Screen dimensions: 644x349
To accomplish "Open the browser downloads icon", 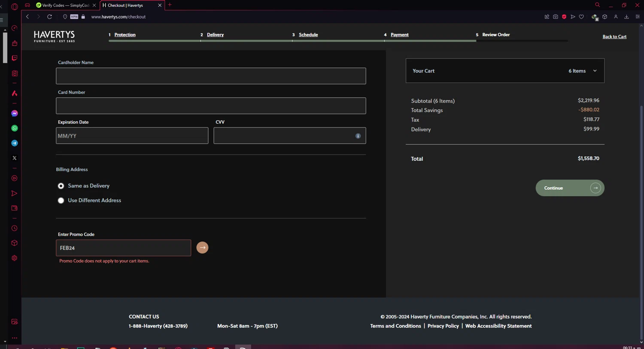I will [x=626, y=17].
